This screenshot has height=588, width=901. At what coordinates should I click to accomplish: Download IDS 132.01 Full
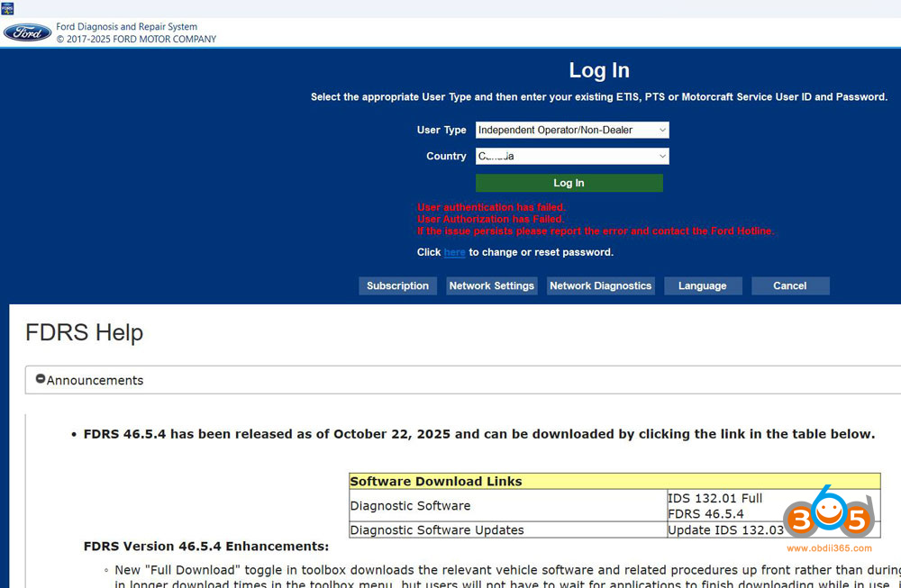[714, 498]
